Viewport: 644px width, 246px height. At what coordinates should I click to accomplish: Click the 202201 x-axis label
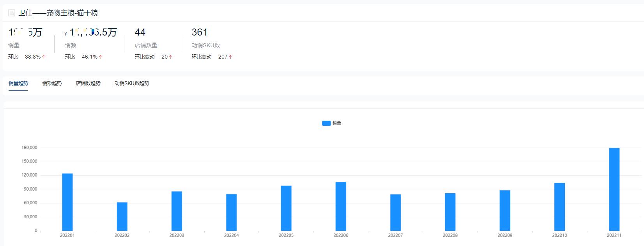(67, 235)
